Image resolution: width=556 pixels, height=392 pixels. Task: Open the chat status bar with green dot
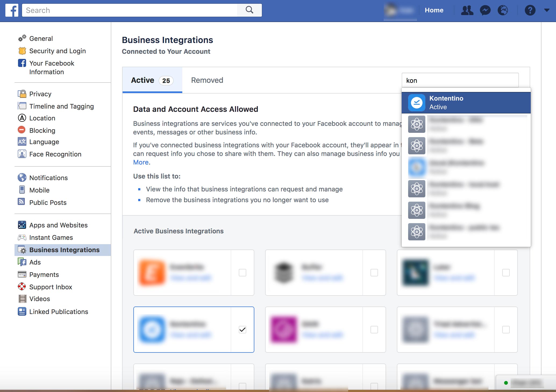tap(526, 383)
